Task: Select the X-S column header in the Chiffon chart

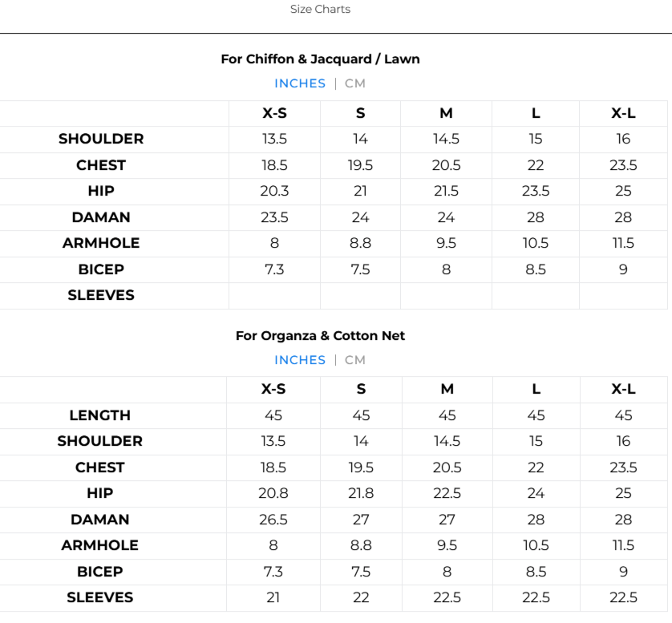Action: pyautogui.click(x=274, y=113)
